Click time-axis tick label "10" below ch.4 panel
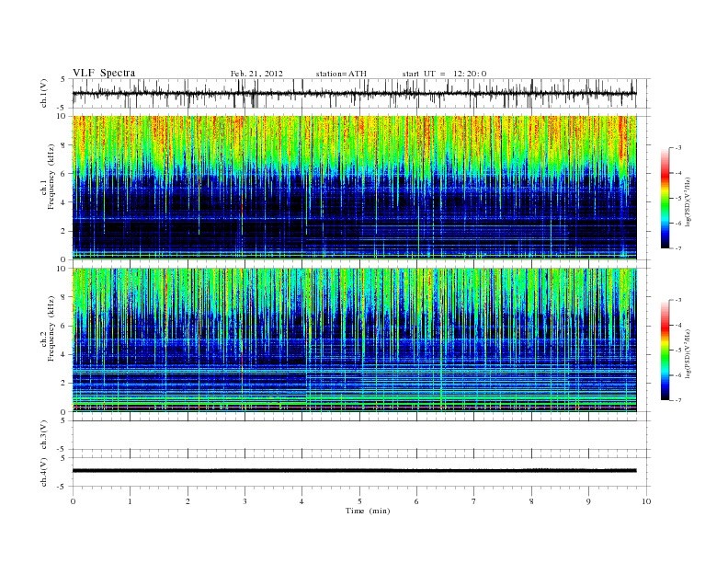The width and height of the screenshot is (728, 563). 646,501
